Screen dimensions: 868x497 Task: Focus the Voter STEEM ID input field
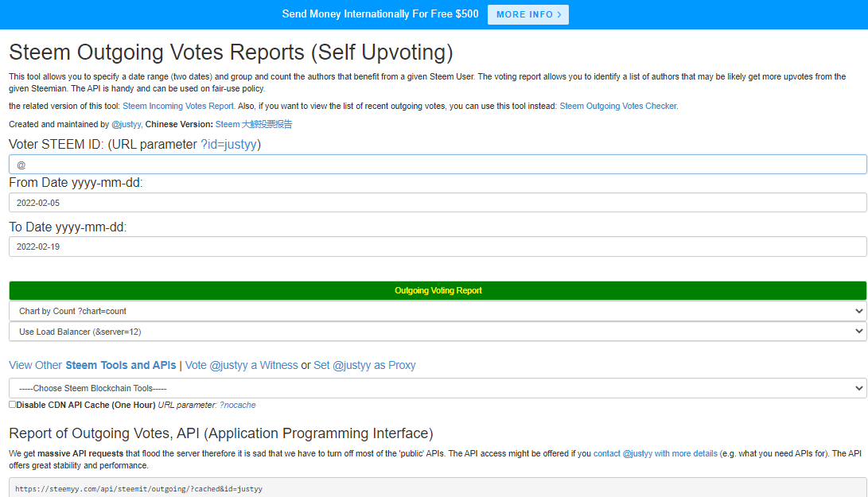click(438, 165)
